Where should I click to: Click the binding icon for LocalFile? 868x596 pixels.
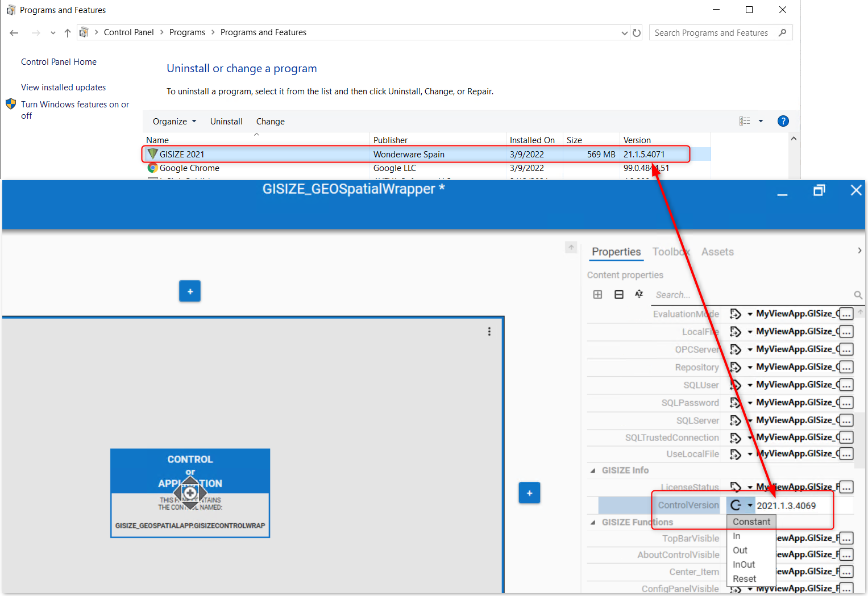(x=736, y=332)
